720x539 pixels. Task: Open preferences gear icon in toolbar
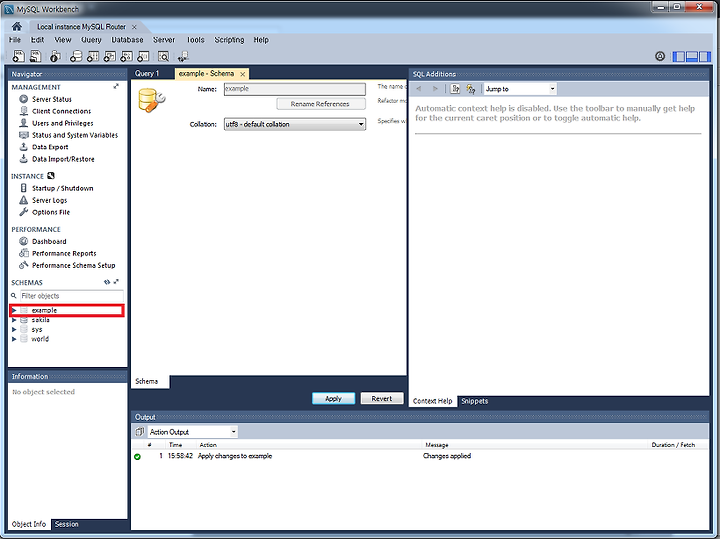click(660, 56)
